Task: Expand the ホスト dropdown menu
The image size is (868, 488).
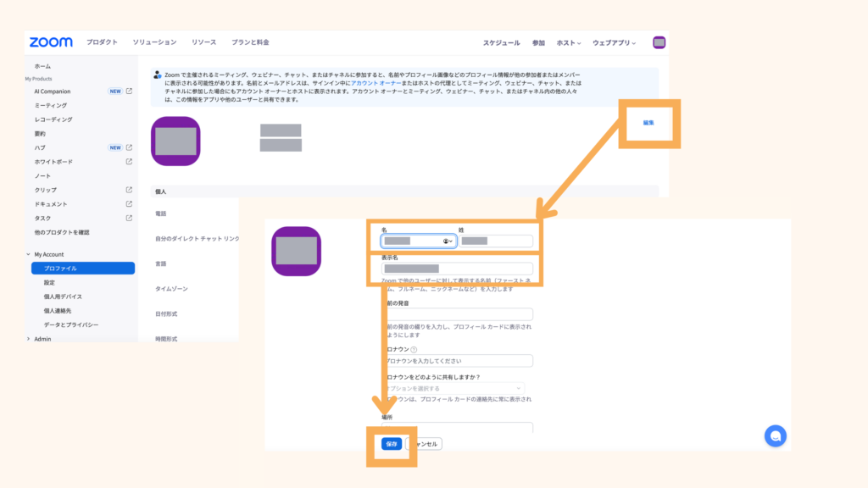Action: [569, 42]
